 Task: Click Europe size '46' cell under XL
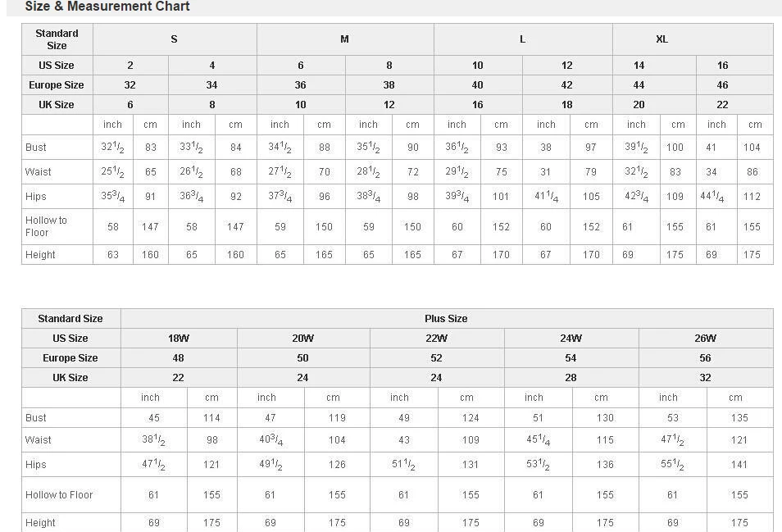[x=722, y=85]
